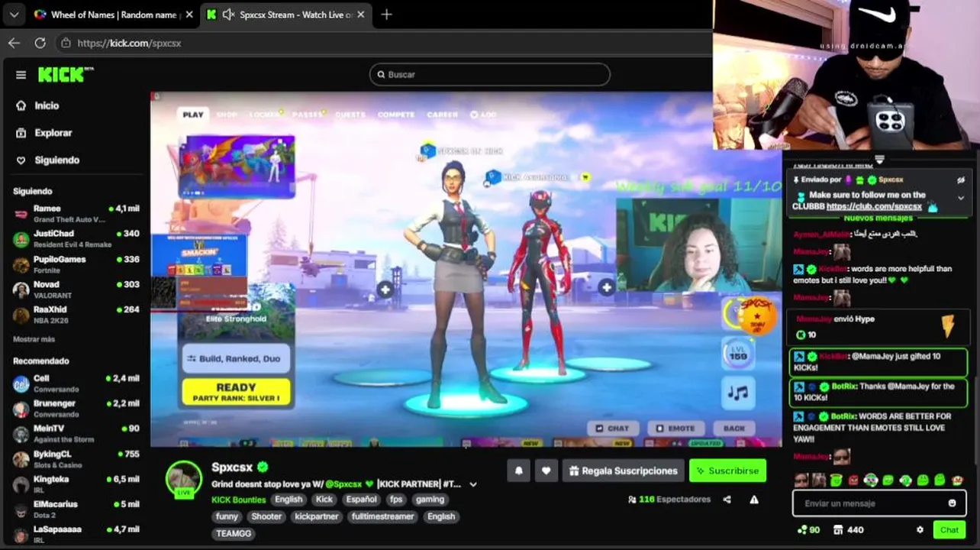Open recommended channel BykingCL
Viewport: 980px width, 550px height.
76,459
